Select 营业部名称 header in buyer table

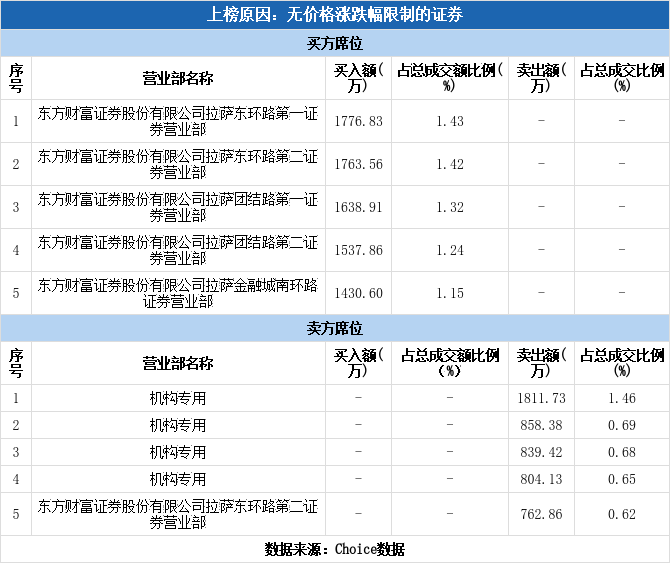click(178, 78)
